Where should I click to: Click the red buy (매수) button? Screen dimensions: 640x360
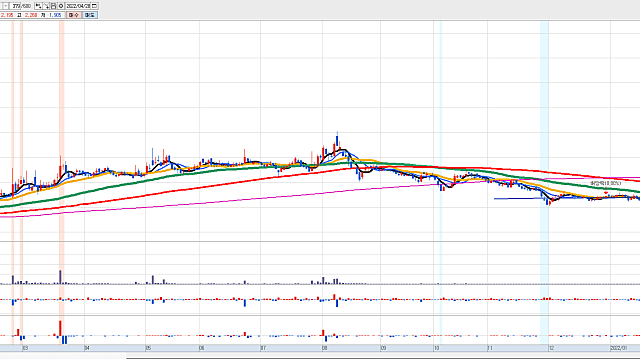[74, 15]
